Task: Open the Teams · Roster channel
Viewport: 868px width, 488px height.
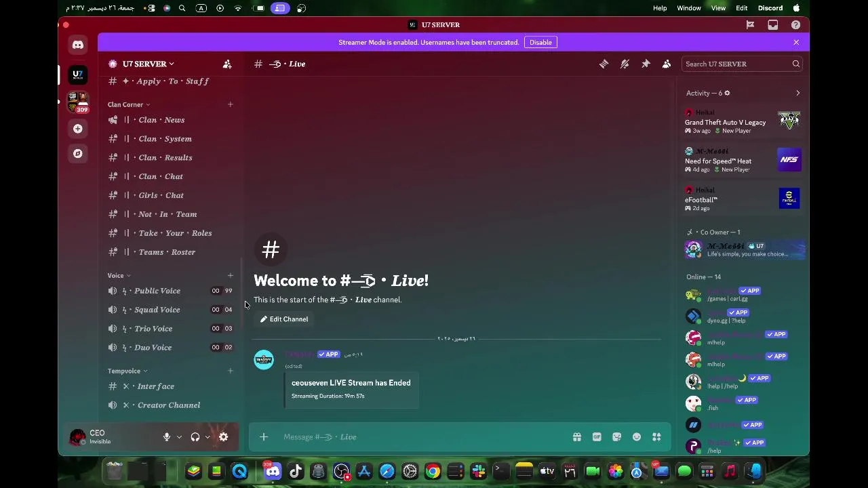Action: (170, 252)
